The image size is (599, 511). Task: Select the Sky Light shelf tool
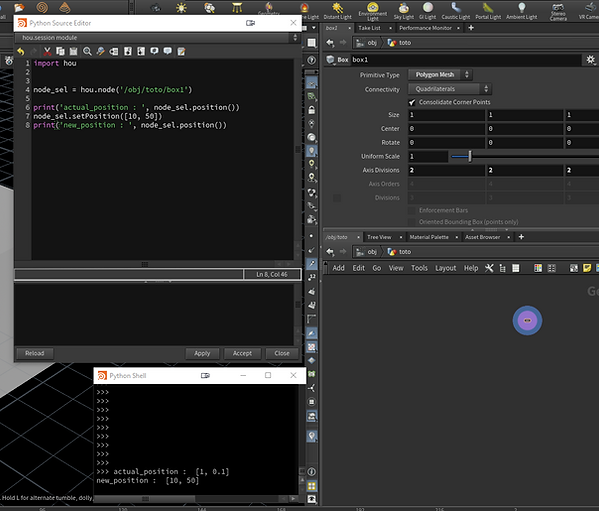(x=403, y=11)
